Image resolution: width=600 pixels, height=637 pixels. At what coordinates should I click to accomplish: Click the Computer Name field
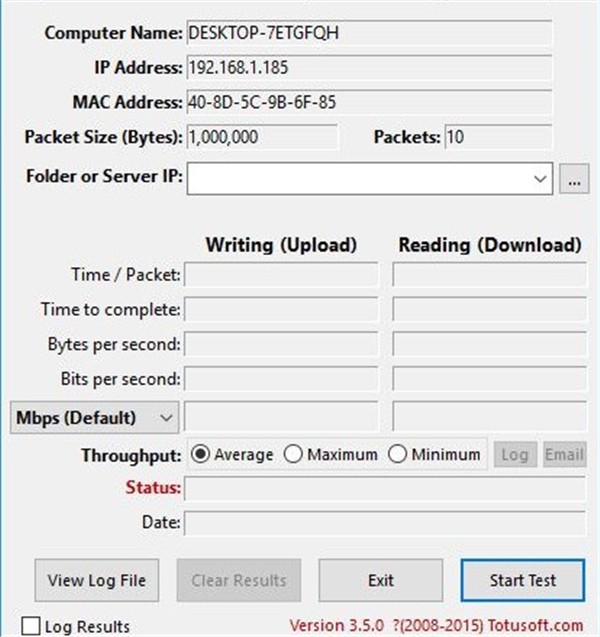tap(369, 33)
